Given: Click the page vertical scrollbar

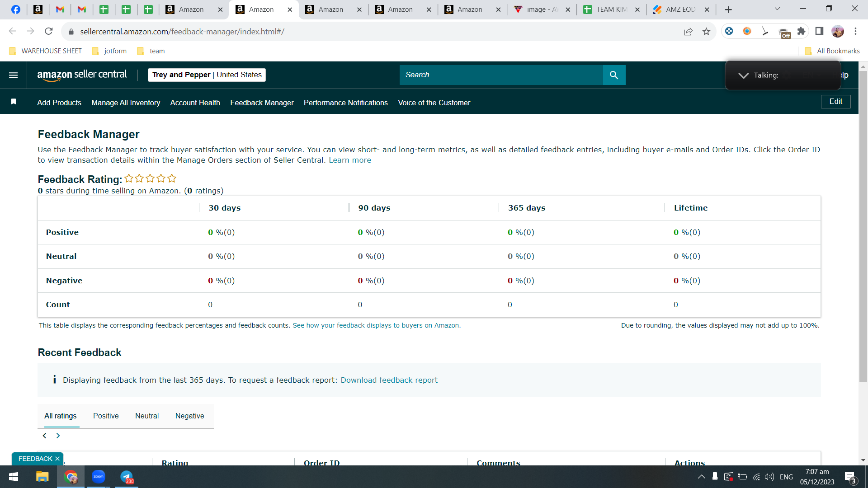Looking at the screenshot, I should [x=863, y=226].
